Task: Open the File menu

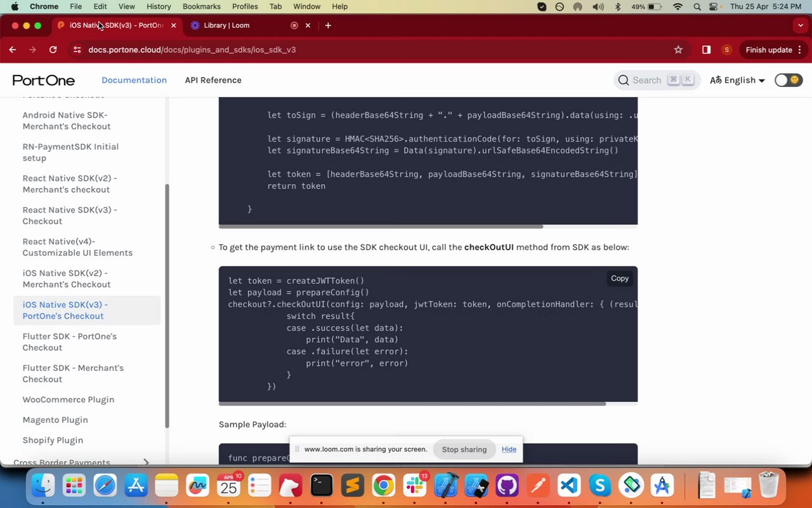Action: coord(75,6)
